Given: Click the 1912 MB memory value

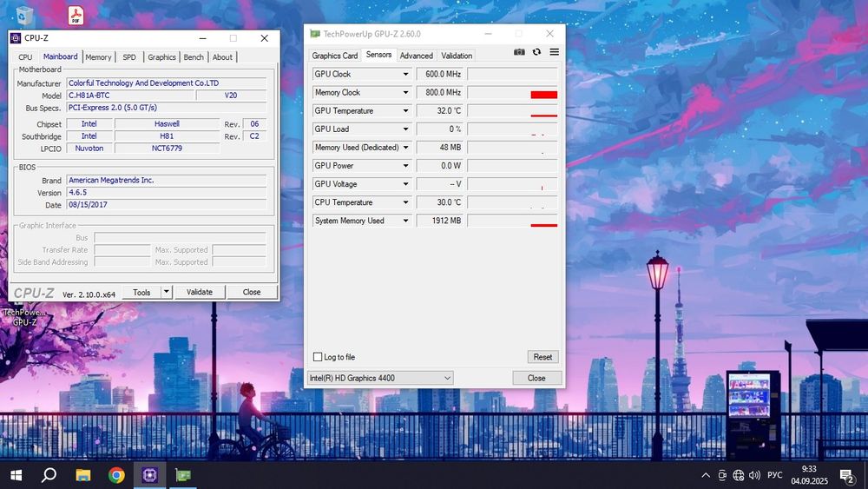Looking at the screenshot, I should coord(440,221).
